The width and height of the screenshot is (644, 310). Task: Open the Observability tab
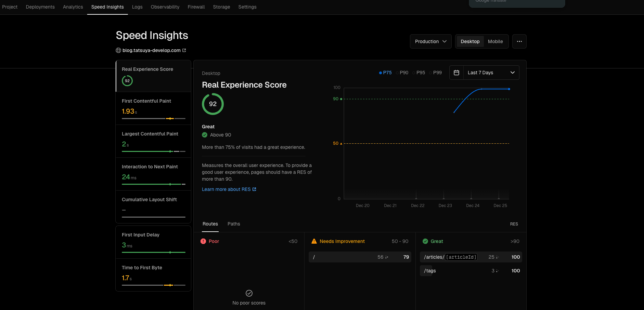tap(165, 7)
